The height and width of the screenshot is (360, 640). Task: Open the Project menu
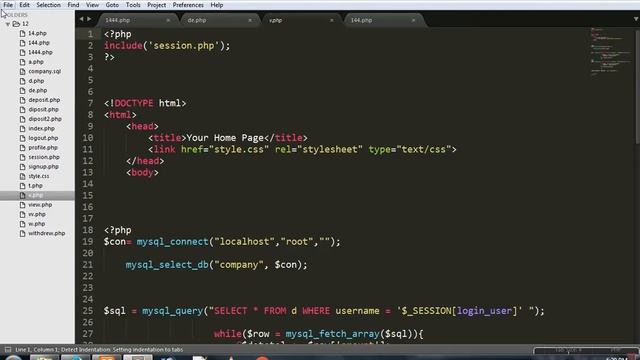click(157, 5)
